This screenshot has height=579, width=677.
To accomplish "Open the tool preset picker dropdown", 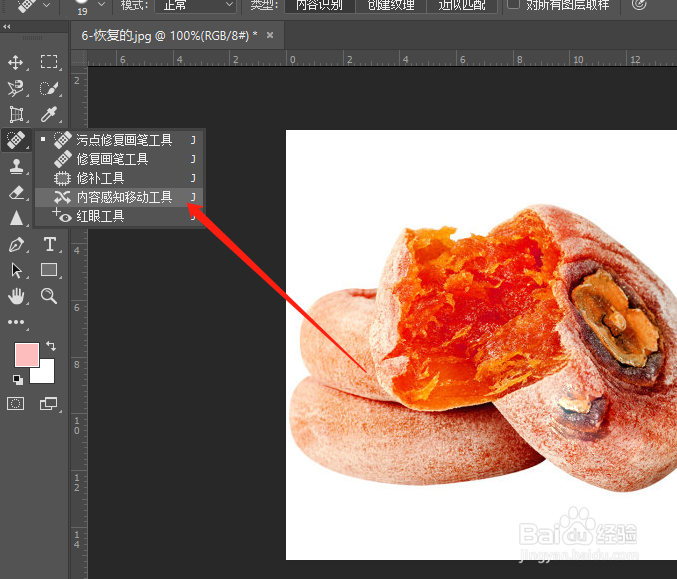I will coord(47,5).
